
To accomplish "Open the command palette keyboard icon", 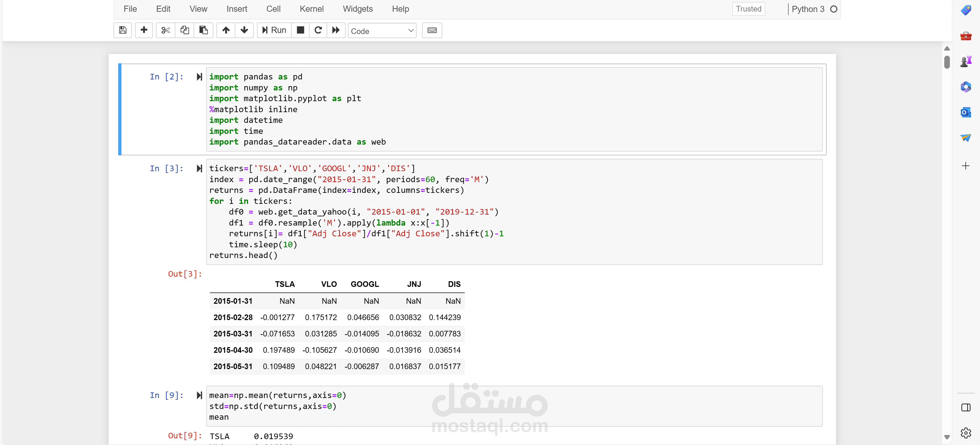I will [432, 30].
